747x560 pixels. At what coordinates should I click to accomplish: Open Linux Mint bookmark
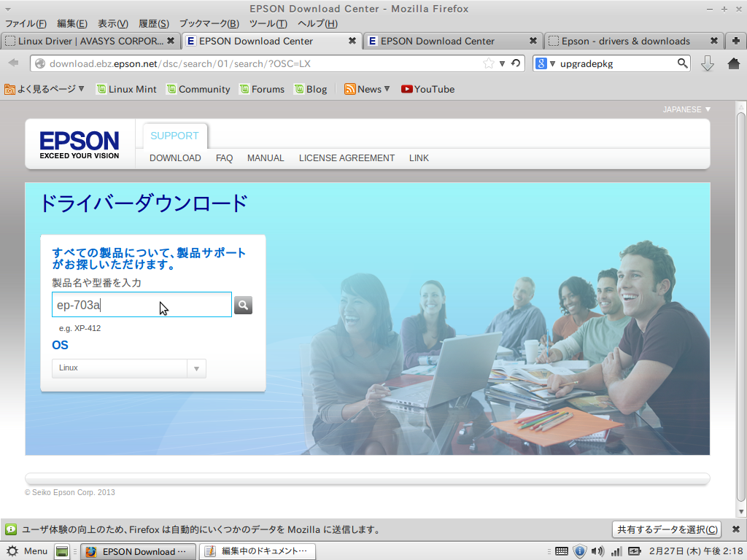click(x=126, y=89)
